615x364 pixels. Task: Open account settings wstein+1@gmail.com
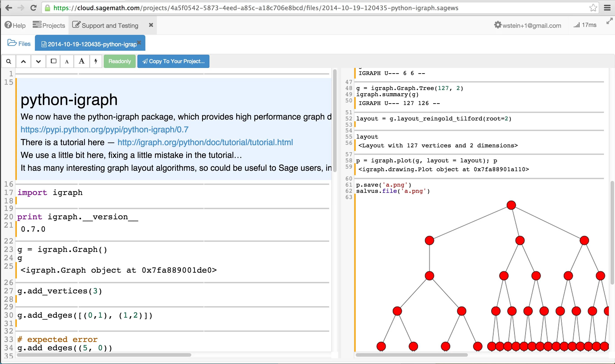(x=528, y=25)
